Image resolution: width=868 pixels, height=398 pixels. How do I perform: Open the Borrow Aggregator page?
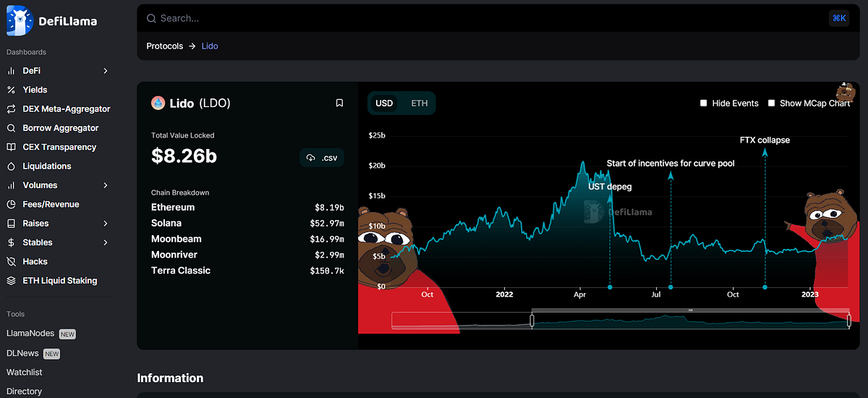coord(61,128)
